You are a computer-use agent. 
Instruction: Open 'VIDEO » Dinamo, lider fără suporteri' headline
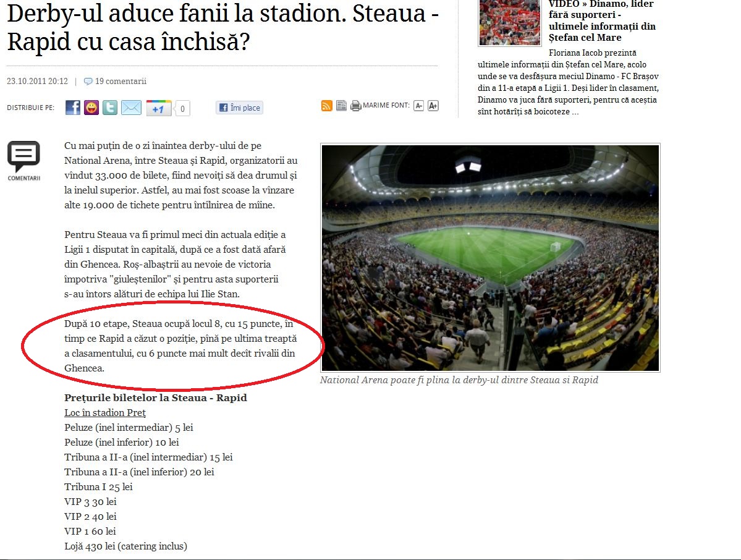[602, 21]
